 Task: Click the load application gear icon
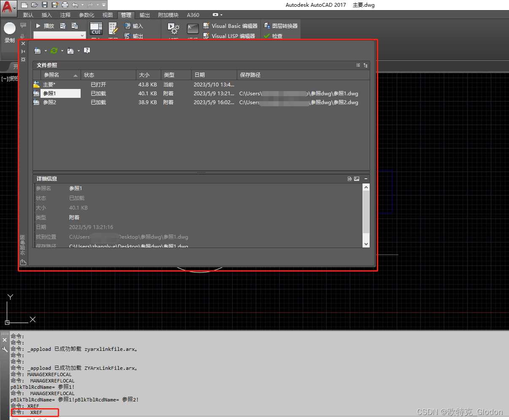click(x=173, y=29)
